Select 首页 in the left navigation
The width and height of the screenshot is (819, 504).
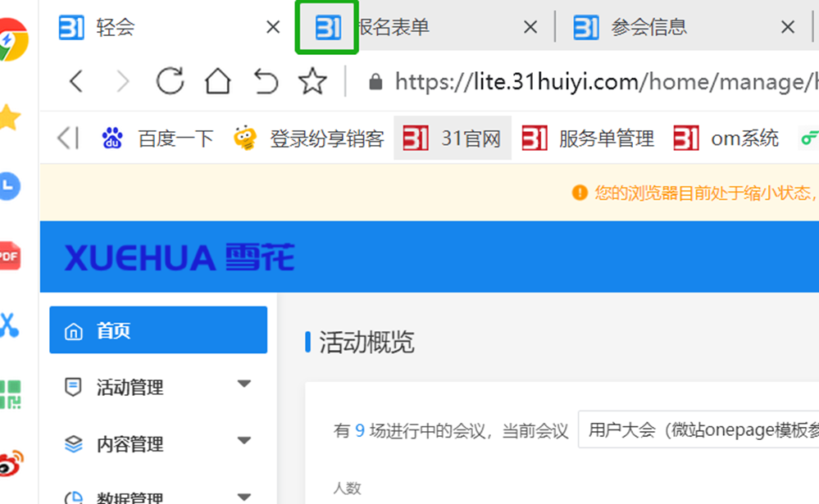click(x=158, y=330)
